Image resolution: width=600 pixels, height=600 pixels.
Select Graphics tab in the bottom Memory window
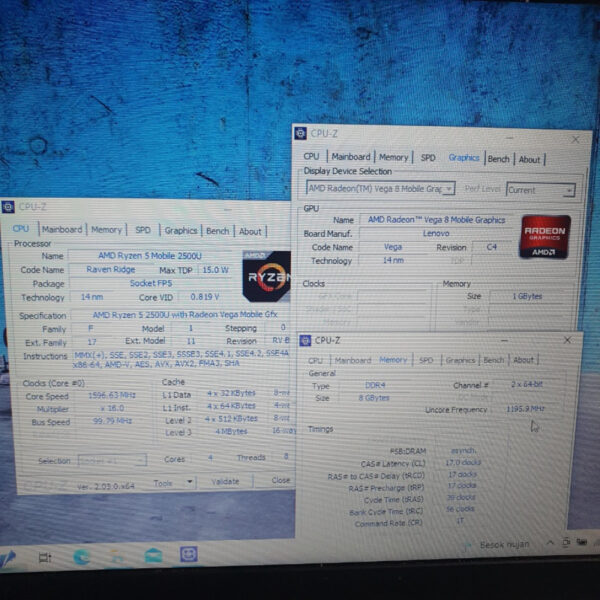click(460, 360)
